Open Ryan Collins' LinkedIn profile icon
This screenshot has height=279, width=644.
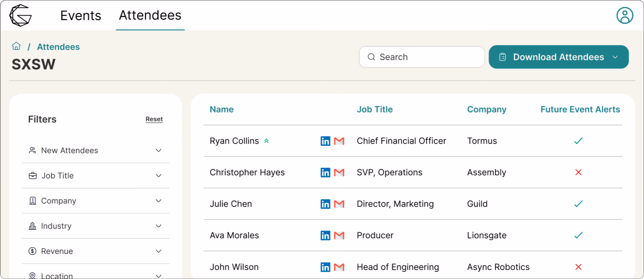(325, 141)
